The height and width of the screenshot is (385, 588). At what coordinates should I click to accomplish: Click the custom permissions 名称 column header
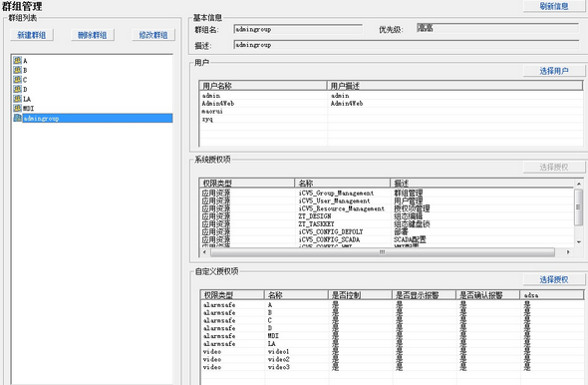296,295
